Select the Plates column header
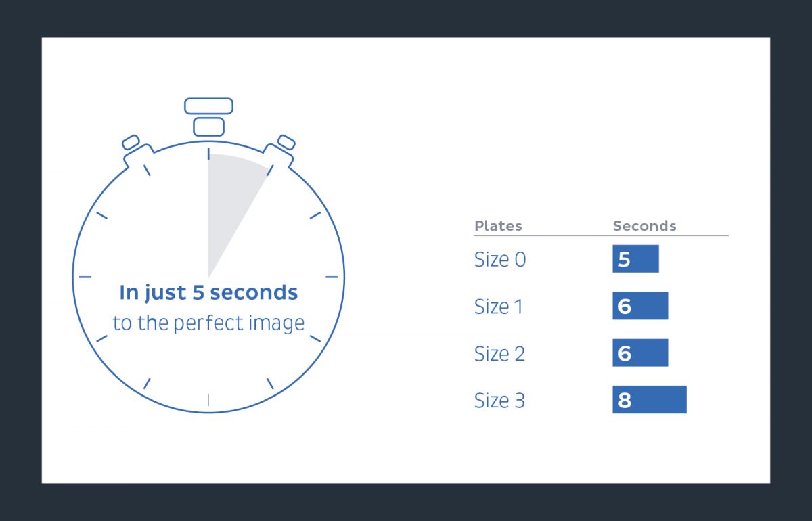Screen dimensions: 812x521 tap(498, 226)
